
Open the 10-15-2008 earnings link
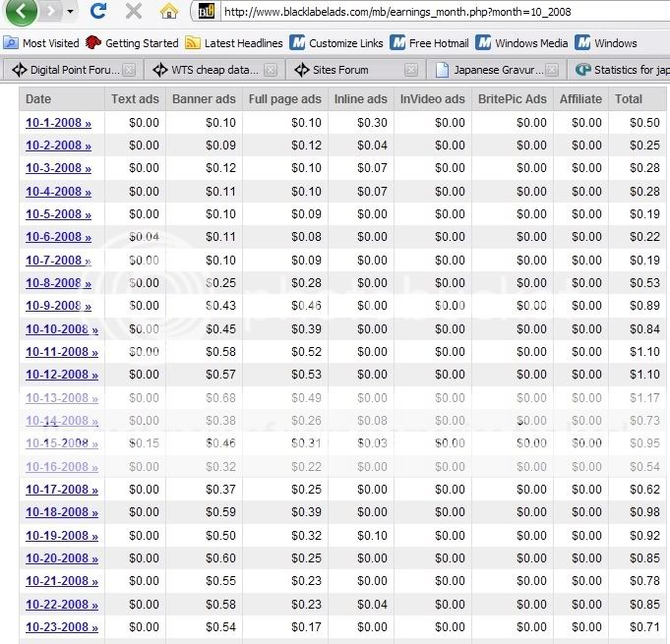point(62,443)
